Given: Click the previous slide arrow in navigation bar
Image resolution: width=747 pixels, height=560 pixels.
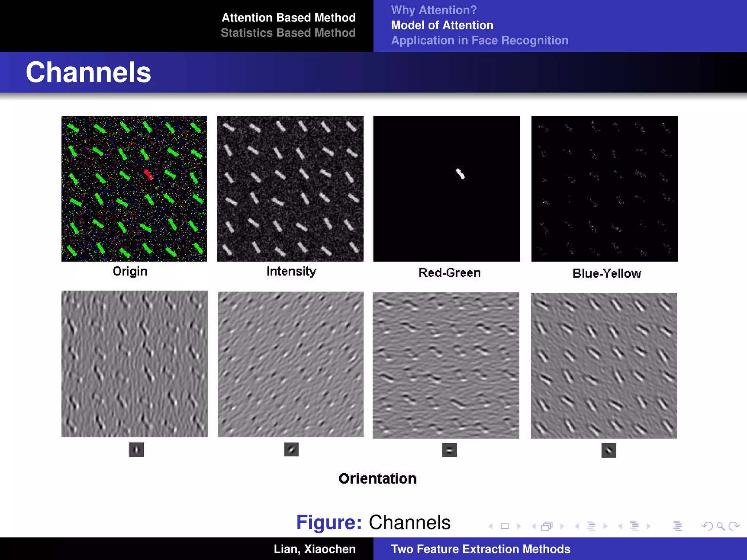Looking at the screenshot, I should [x=491, y=526].
